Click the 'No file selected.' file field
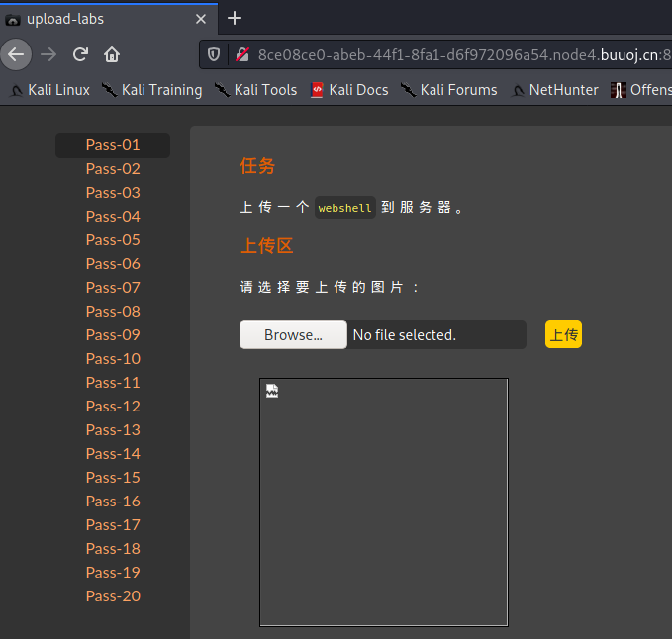672x639 pixels. (x=436, y=335)
